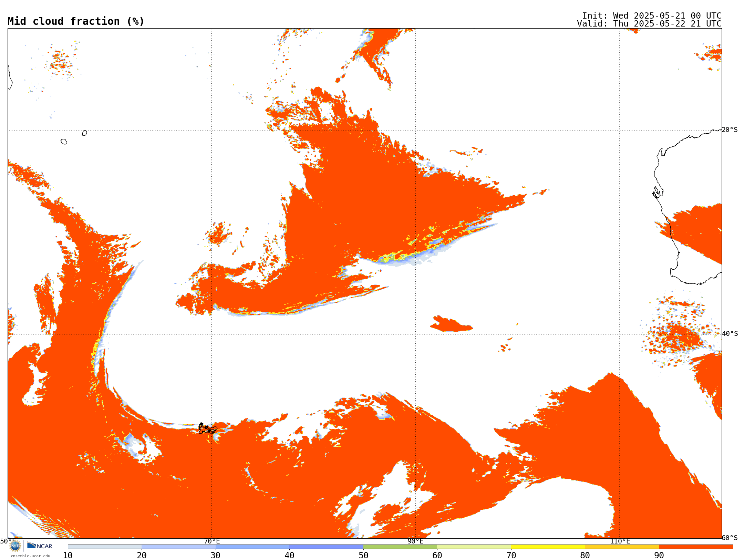Click the 20°S latitude label
The width and height of the screenshot is (744, 560).
730,130
